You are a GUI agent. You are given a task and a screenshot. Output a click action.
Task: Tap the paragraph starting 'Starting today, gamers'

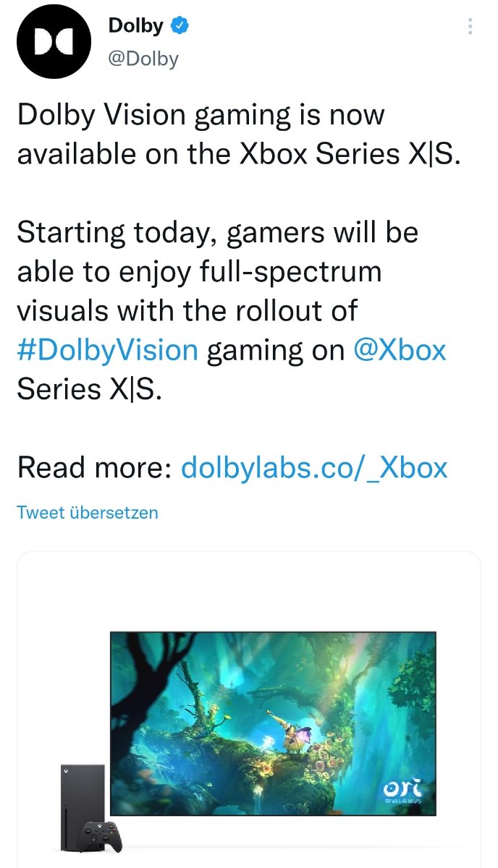click(x=232, y=311)
